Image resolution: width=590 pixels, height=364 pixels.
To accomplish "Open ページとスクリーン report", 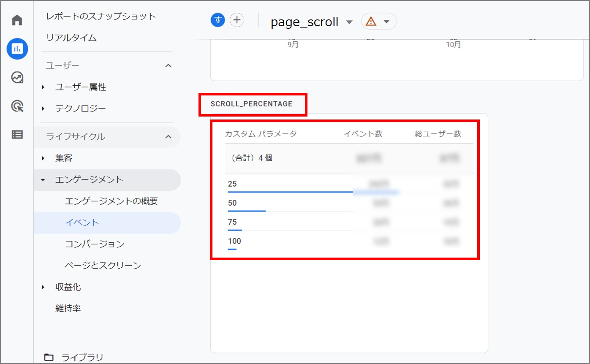I will click(103, 266).
